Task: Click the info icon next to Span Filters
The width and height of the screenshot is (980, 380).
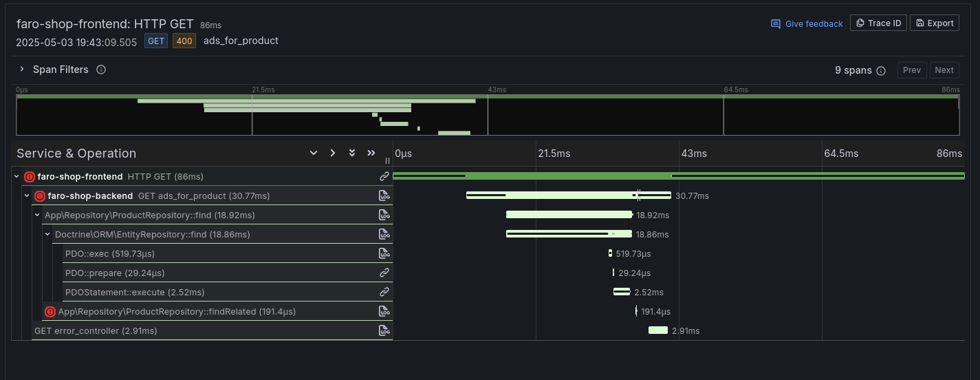Action: (101, 70)
